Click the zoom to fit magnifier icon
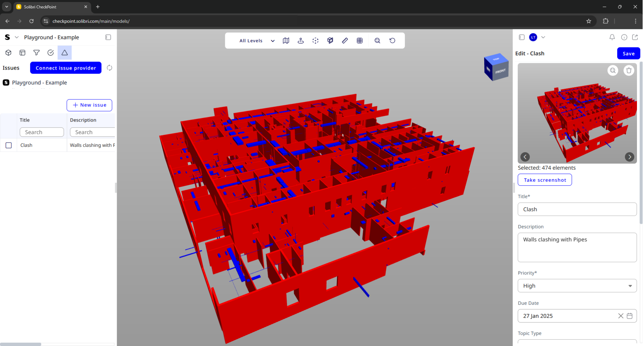 pyautogui.click(x=377, y=41)
